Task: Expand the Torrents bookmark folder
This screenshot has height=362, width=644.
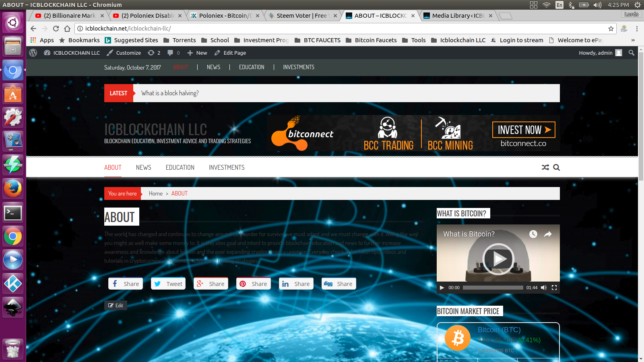Action: 180,40
